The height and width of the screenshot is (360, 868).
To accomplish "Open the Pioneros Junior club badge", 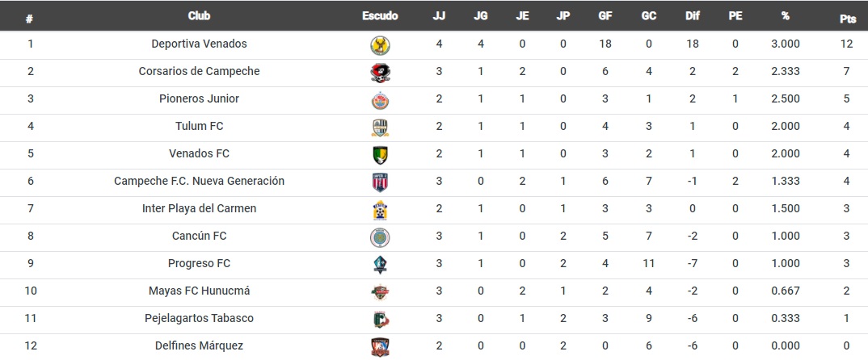I will point(380,100).
